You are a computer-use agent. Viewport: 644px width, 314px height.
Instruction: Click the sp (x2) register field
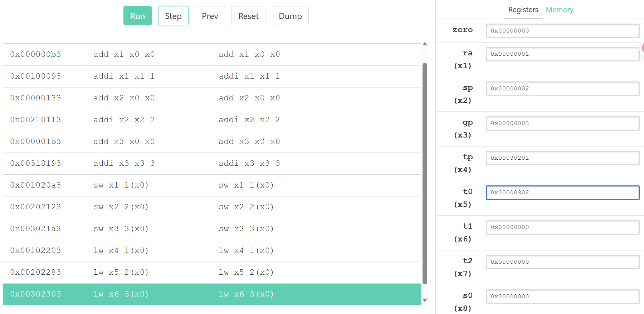pos(562,89)
